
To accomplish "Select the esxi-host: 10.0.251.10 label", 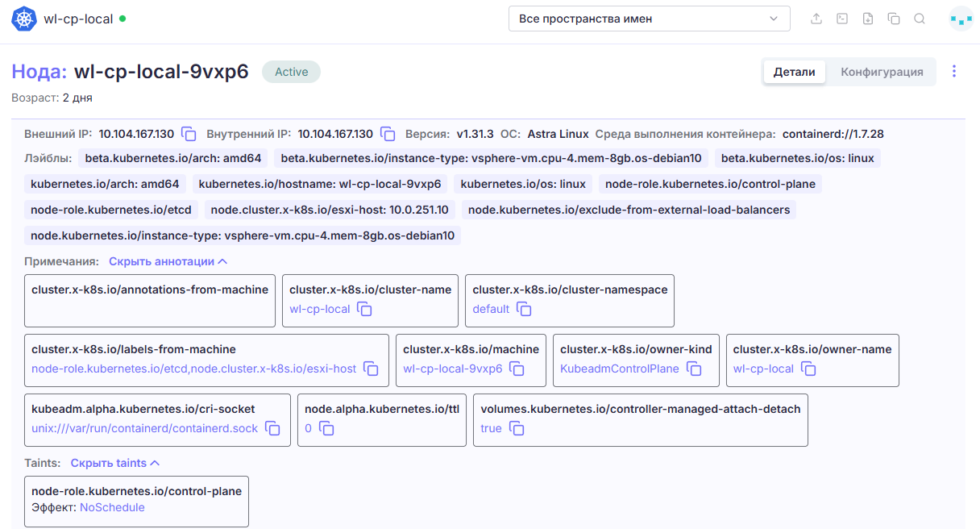I will coord(330,210).
